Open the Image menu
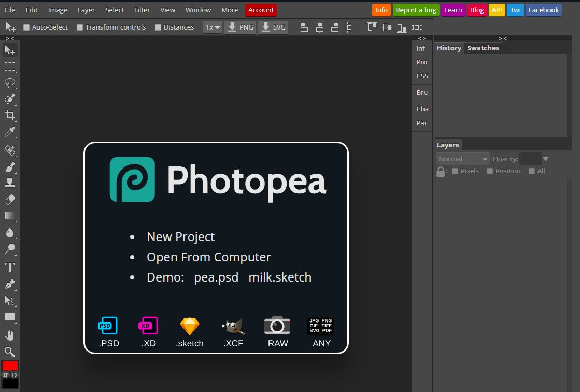Viewport: 580px width, 392px height. [58, 10]
